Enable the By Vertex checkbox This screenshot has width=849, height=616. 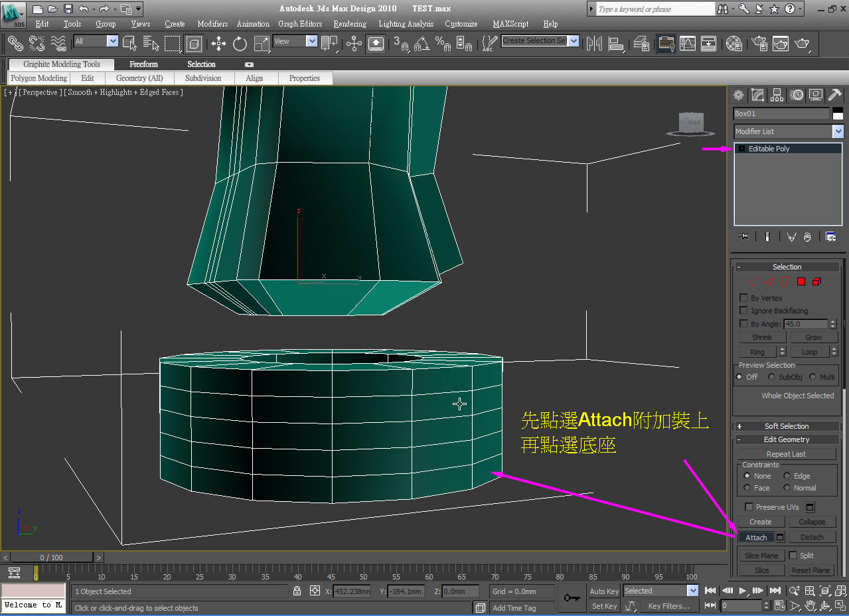743,298
